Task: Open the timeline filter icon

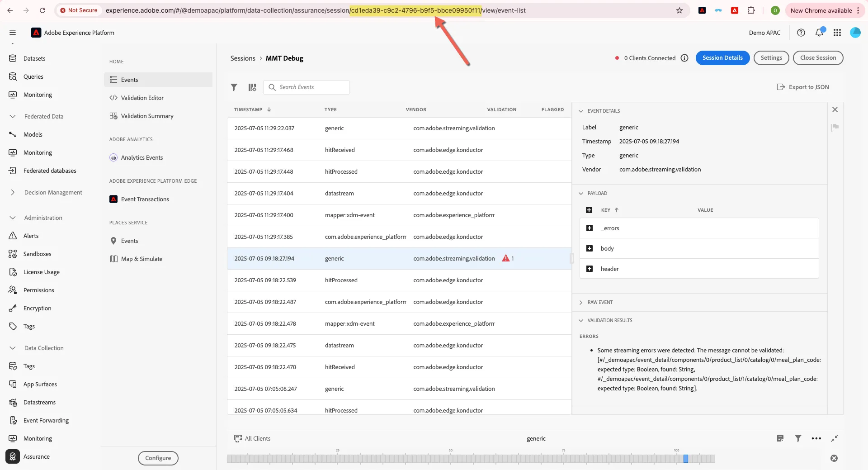Action: pyautogui.click(x=798, y=438)
